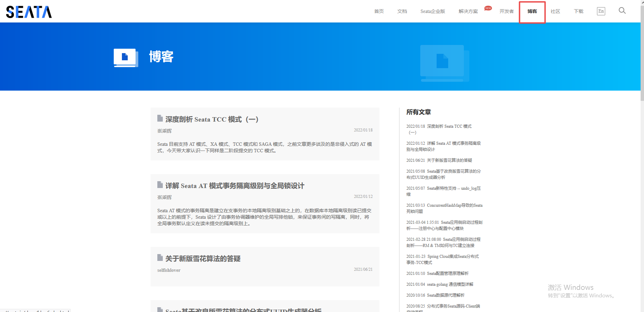Open sidebar link 2021/05/08 Seata基于改良版雪花算法
Viewport: 644px width, 312px height.
tap(444, 174)
